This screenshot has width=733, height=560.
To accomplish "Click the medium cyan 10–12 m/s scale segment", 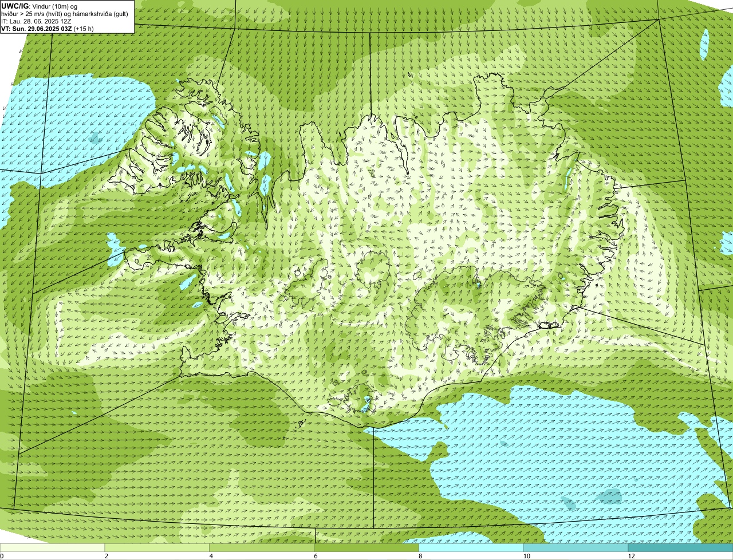I will [x=576, y=547].
